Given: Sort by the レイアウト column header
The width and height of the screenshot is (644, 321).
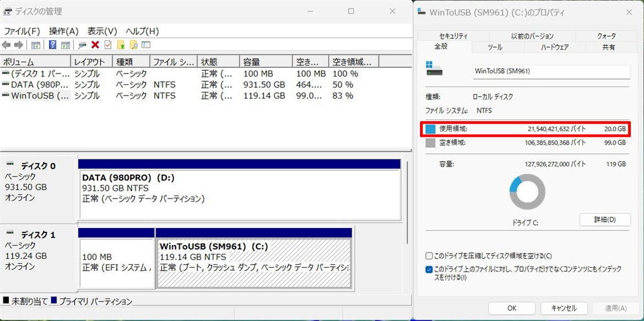Looking at the screenshot, I should pos(92,62).
